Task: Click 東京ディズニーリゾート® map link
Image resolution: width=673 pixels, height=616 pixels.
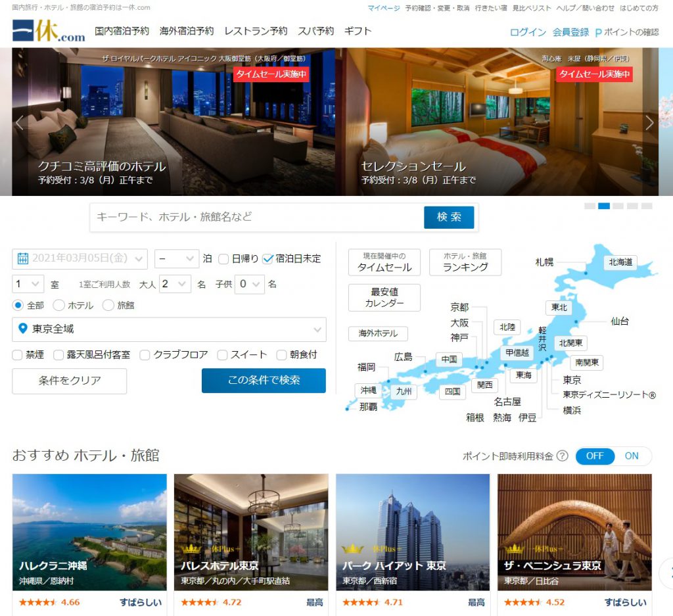Action: (609, 395)
